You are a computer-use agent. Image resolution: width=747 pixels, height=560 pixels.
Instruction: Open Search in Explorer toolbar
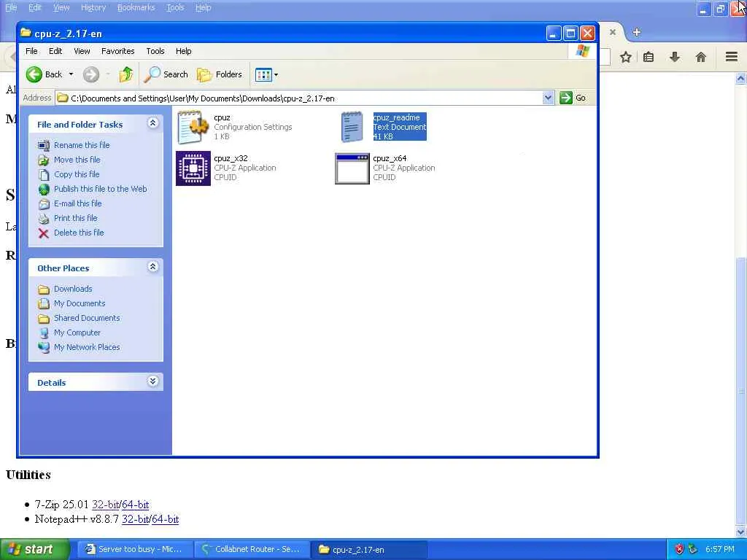[x=166, y=74]
